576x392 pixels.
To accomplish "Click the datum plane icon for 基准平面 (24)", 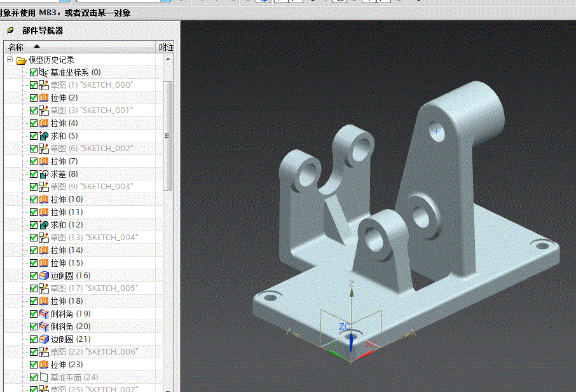I will [44, 377].
